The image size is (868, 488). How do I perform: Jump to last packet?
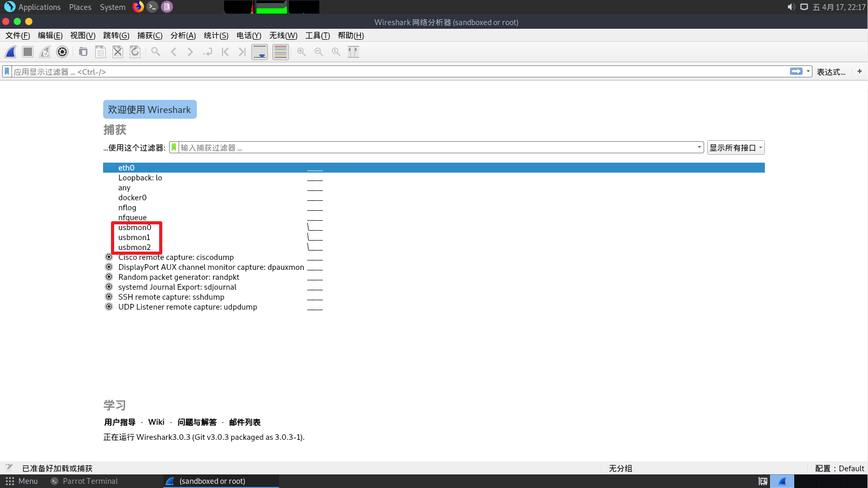coord(242,52)
